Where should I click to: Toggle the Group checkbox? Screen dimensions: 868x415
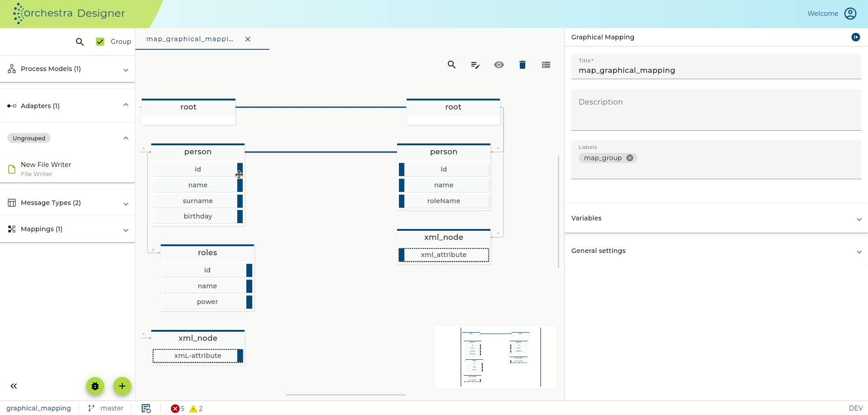click(100, 42)
